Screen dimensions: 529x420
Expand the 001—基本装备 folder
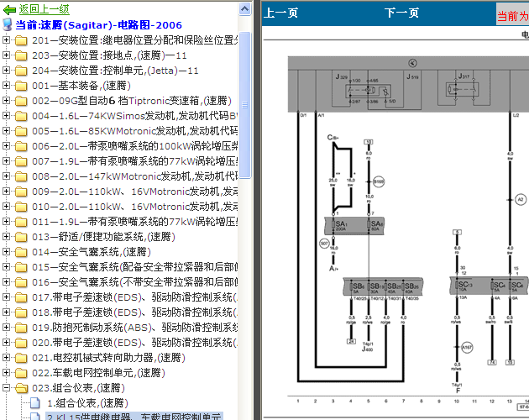(6, 85)
